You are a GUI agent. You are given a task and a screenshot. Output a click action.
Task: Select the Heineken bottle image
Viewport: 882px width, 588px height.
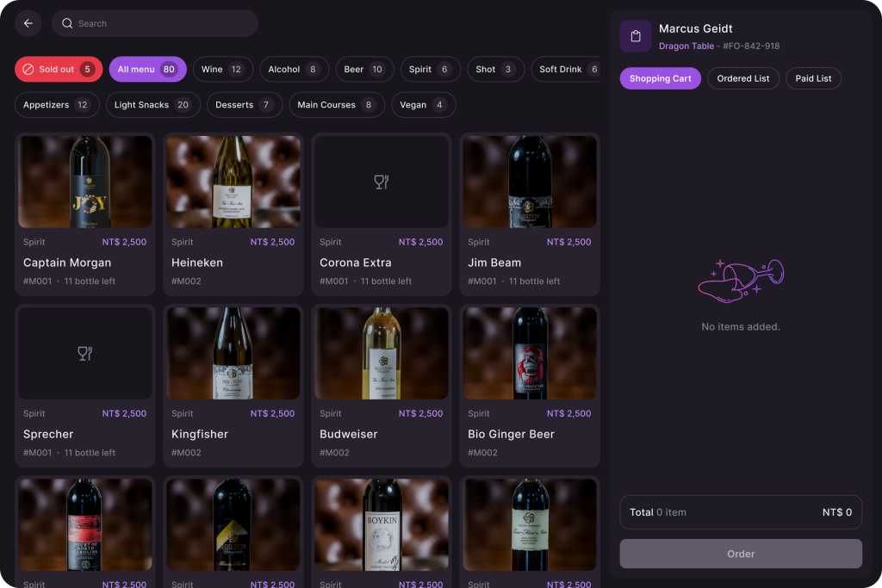(x=233, y=182)
